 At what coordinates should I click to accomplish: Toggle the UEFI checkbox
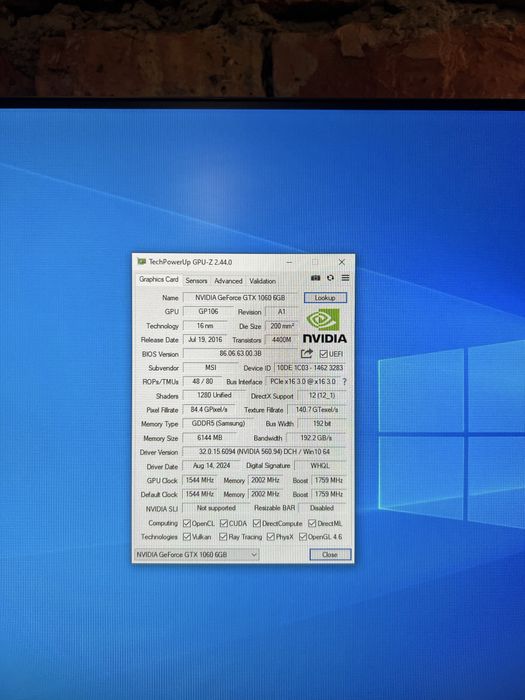coord(324,354)
